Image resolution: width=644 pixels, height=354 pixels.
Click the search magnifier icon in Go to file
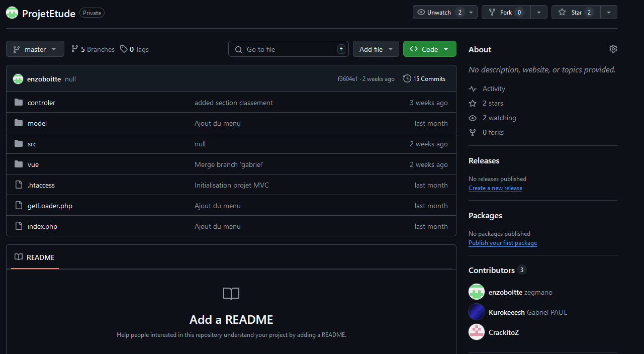coord(238,49)
